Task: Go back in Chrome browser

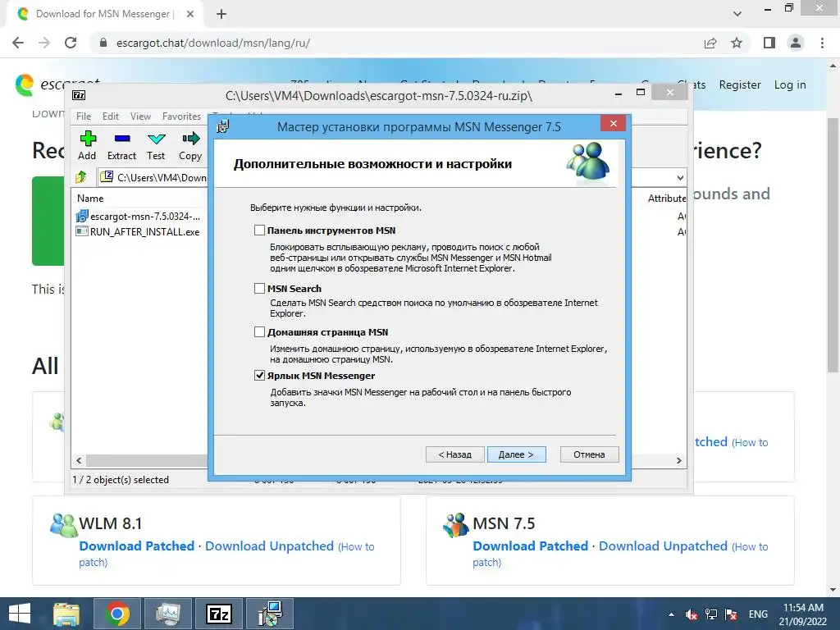Action: pyautogui.click(x=18, y=43)
